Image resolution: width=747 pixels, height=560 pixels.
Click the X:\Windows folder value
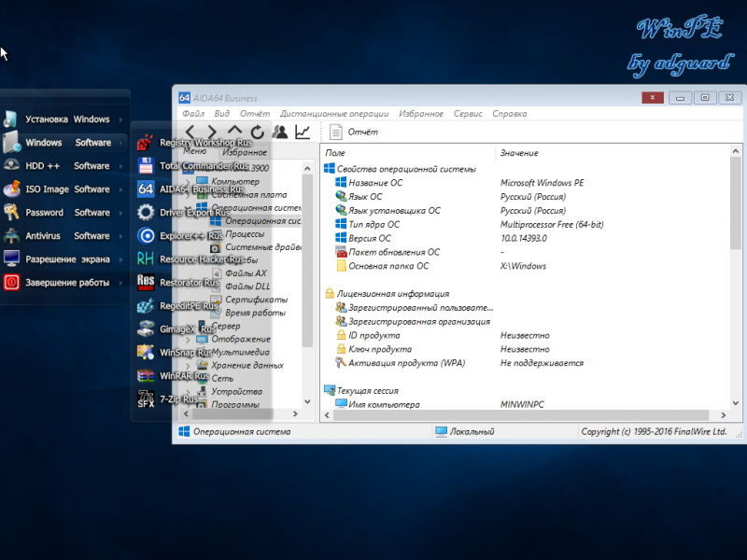point(523,266)
